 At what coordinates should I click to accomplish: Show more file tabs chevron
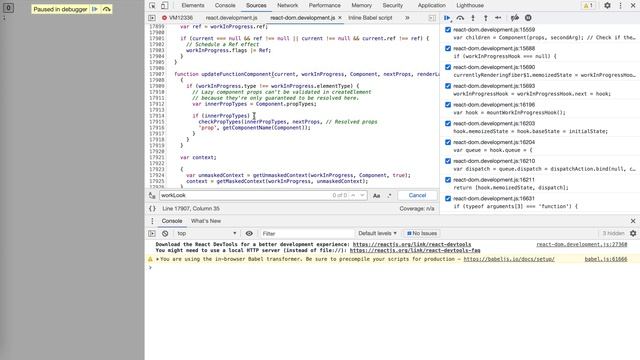(407, 18)
